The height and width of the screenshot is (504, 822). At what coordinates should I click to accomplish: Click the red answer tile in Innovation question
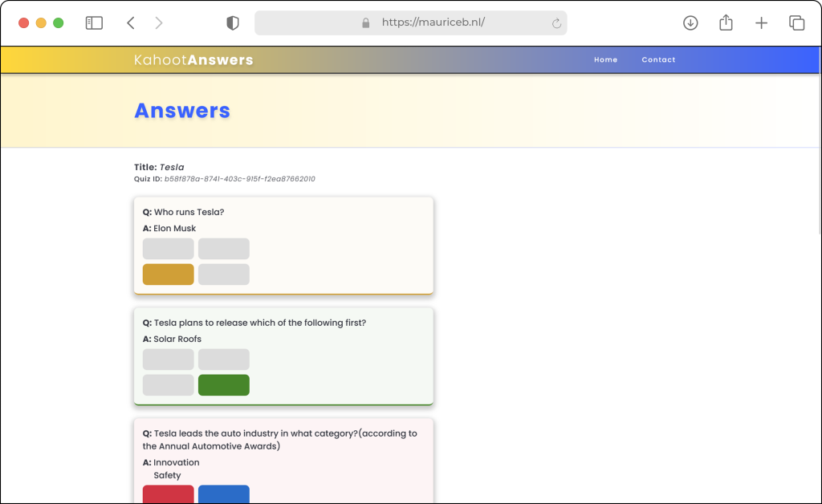coord(169,494)
